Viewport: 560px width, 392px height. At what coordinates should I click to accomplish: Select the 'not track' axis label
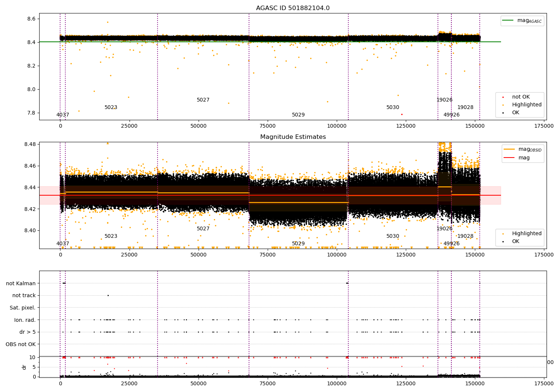[x=24, y=295]
